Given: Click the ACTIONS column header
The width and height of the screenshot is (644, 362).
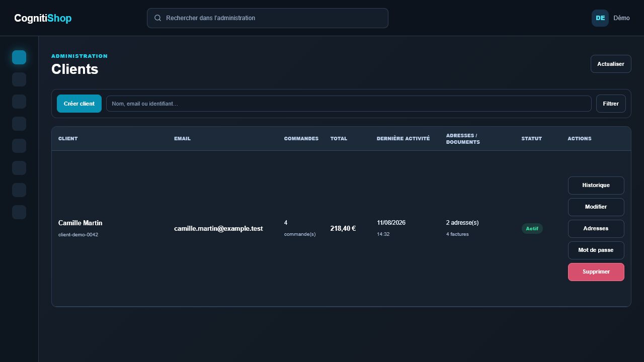Looking at the screenshot, I should (x=580, y=139).
